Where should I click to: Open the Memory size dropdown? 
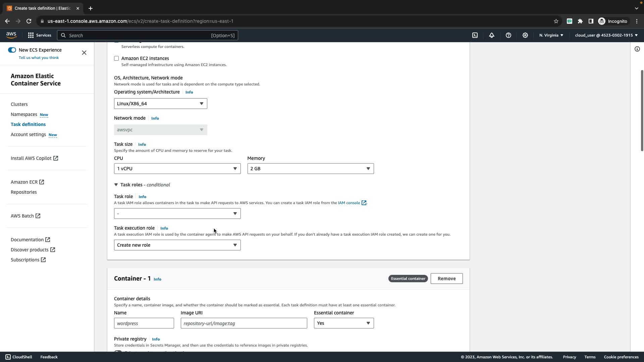(x=310, y=169)
